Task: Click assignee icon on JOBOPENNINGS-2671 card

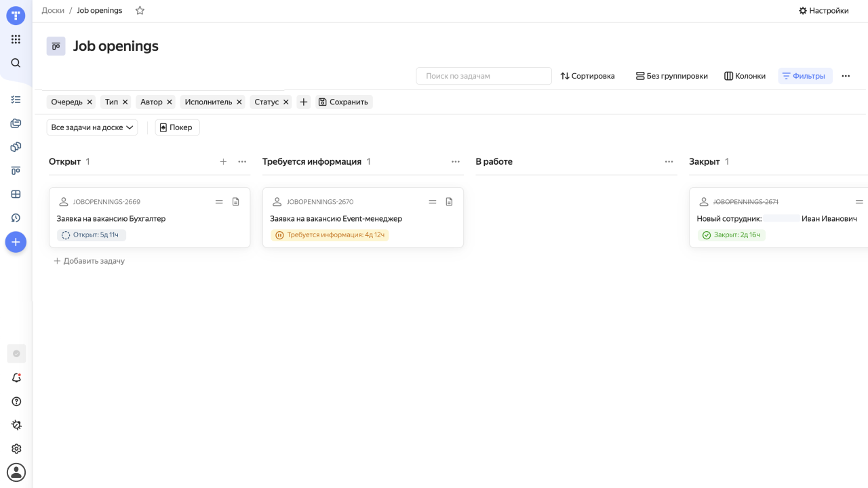Action: [x=704, y=202]
